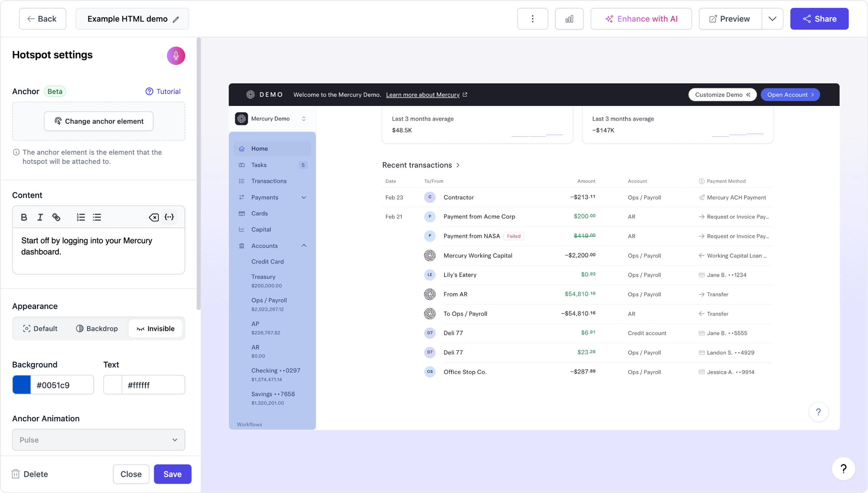
Task: Open the Cards menu item
Action: (x=272, y=213)
